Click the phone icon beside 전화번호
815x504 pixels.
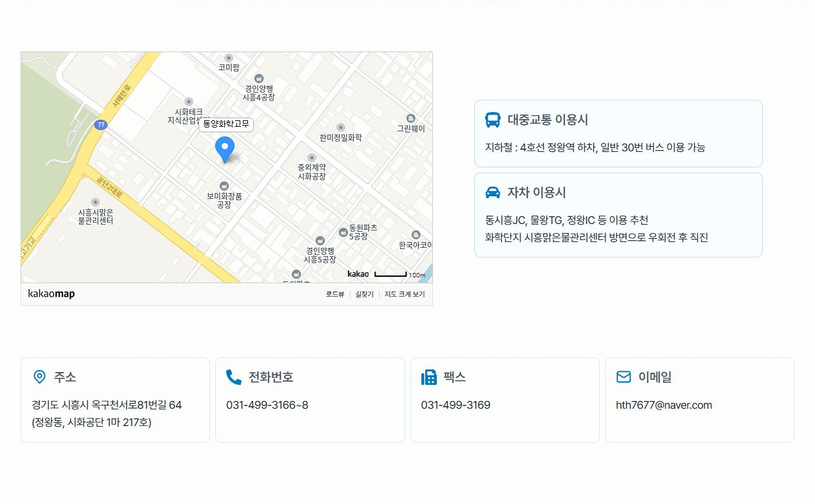click(234, 377)
